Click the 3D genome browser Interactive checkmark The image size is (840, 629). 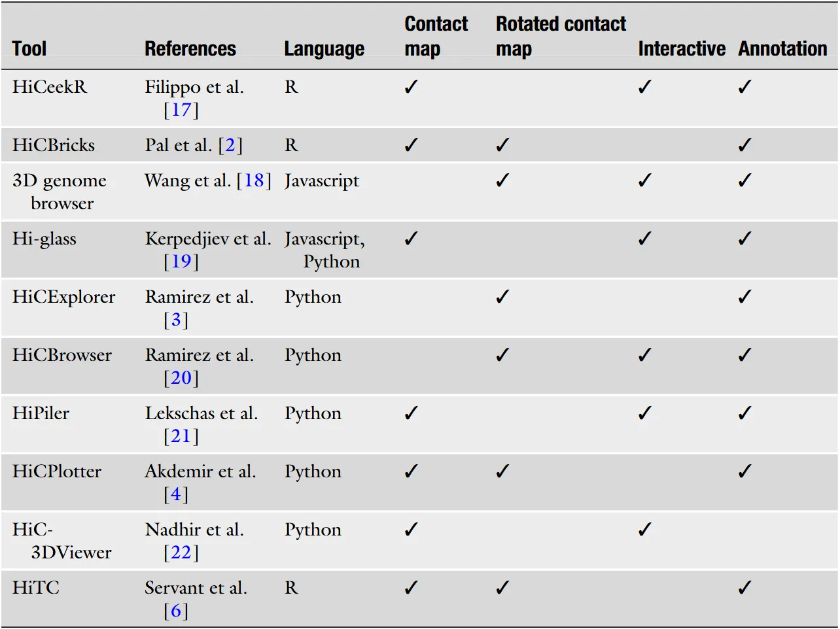pos(645,180)
